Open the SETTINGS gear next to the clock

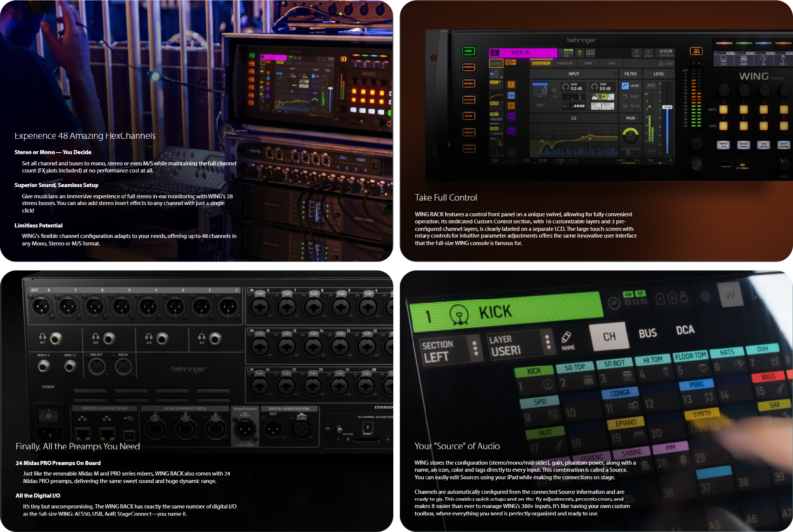coord(649,53)
